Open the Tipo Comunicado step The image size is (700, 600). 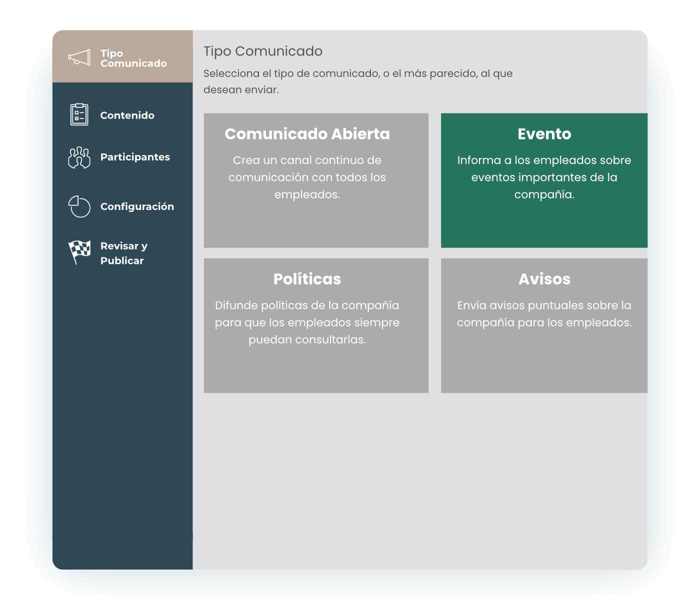122,56
